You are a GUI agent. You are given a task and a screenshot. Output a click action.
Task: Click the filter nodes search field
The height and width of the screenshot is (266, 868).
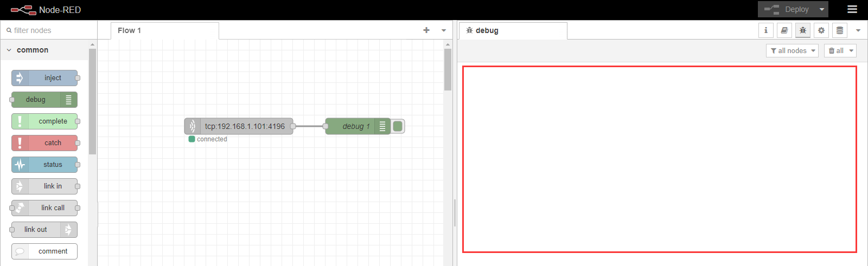click(52, 30)
